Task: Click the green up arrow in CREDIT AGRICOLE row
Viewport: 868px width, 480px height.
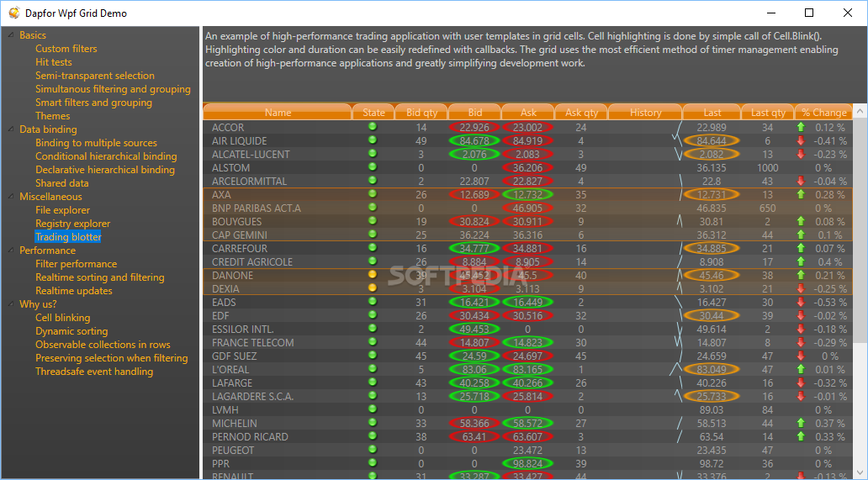Action: (x=801, y=261)
